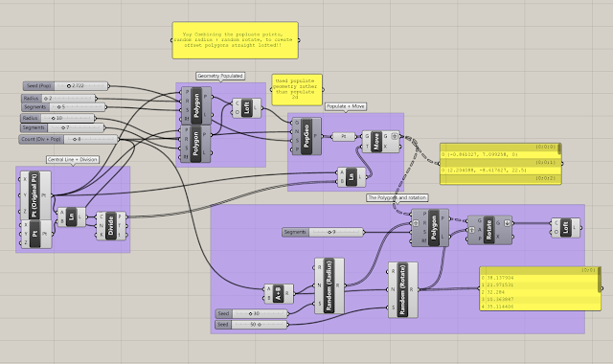Select the lower Pt construct component below Original Pt
This screenshot has height=364, width=613.
point(35,234)
